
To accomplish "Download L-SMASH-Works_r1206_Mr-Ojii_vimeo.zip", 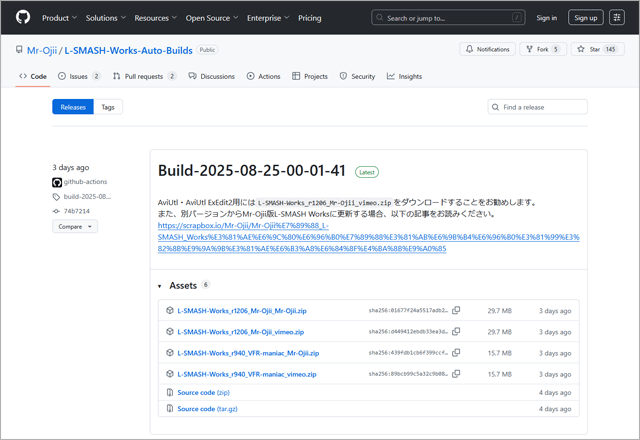I will click(240, 332).
